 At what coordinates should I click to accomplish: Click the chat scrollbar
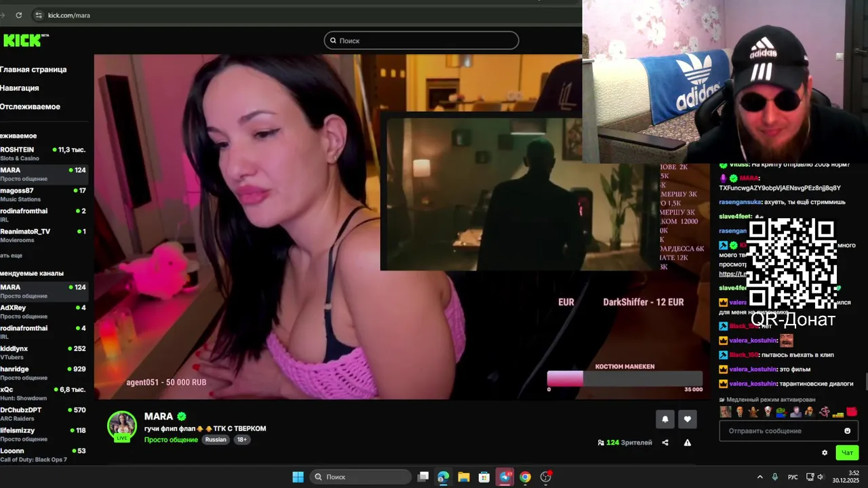pos(865,382)
